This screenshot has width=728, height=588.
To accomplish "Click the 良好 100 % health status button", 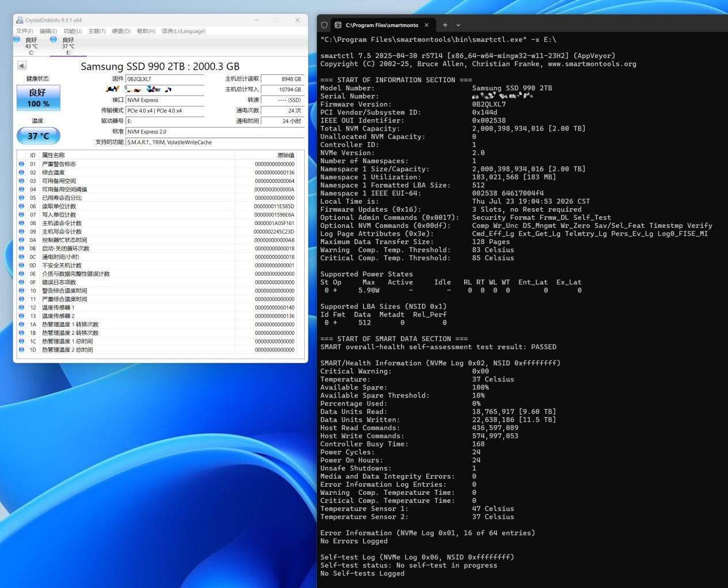I will [38, 98].
